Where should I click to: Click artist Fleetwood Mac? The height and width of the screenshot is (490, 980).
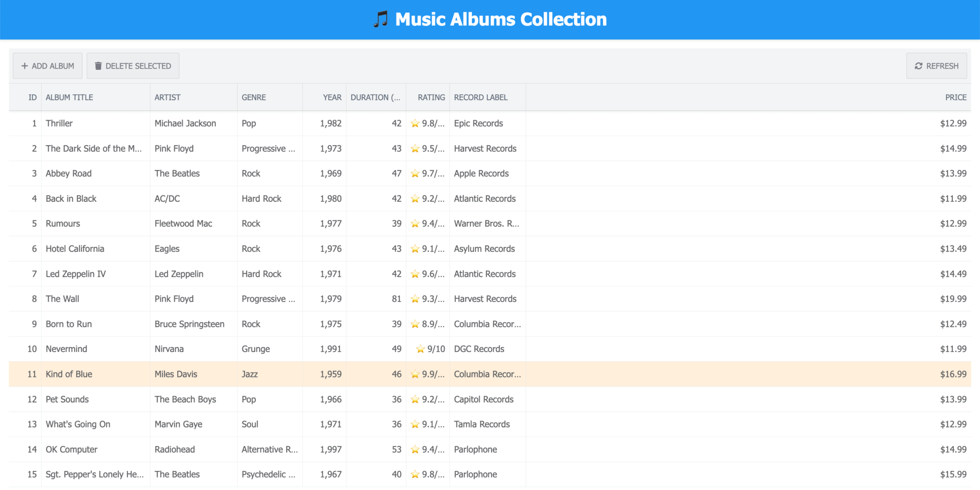click(x=194, y=224)
